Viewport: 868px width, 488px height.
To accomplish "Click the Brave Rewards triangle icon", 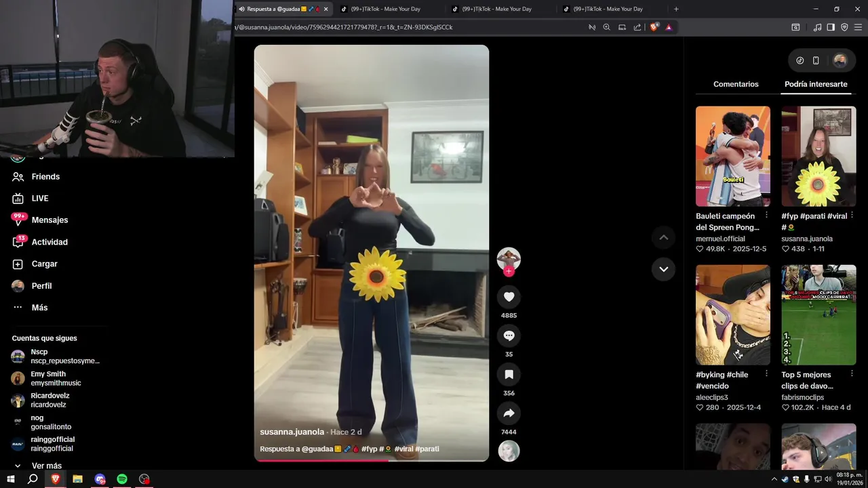I will tap(669, 27).
